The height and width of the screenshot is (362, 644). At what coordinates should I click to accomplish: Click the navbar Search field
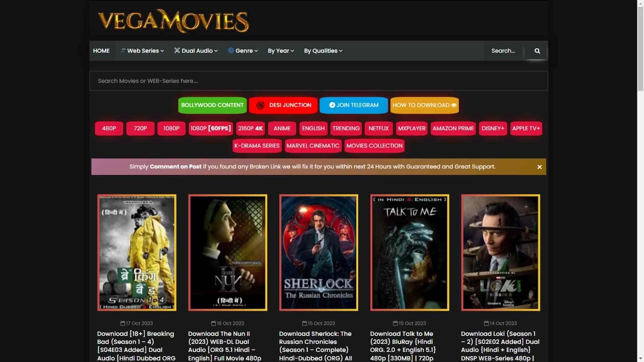[504, 51]
